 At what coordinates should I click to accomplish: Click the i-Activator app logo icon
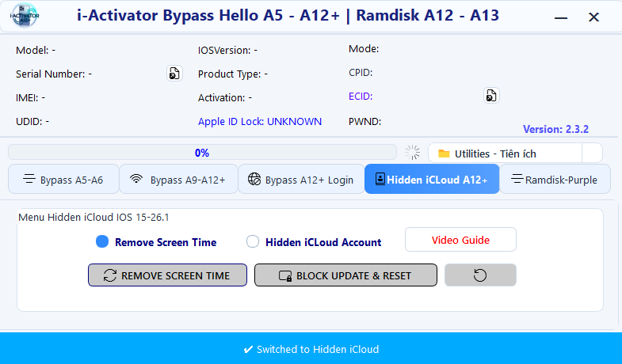[25, 16]
